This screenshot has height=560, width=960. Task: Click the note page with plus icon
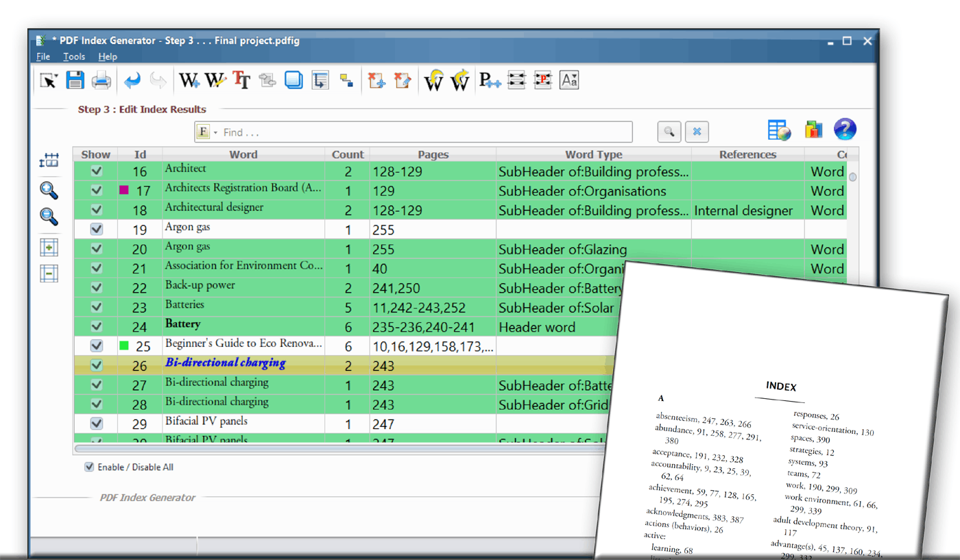pos(376,81)
